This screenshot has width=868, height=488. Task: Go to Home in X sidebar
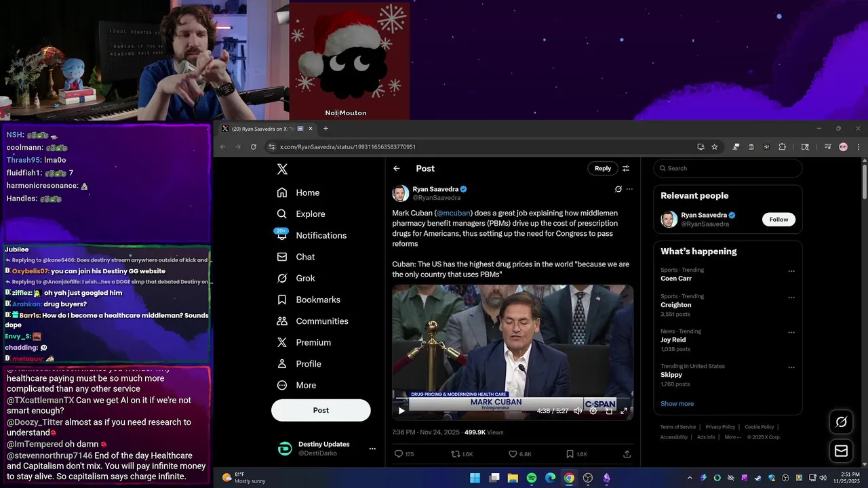pos(298,192)
